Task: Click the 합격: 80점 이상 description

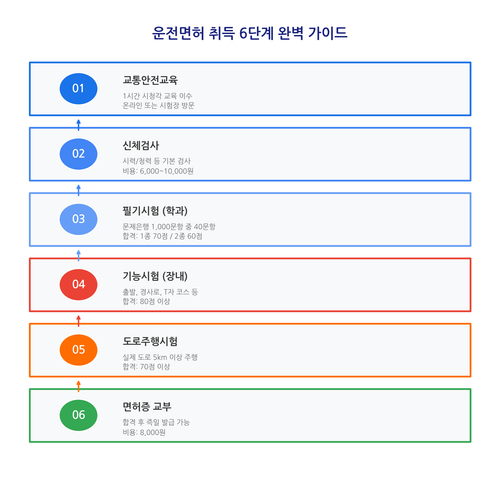Action: pos(146,301)
